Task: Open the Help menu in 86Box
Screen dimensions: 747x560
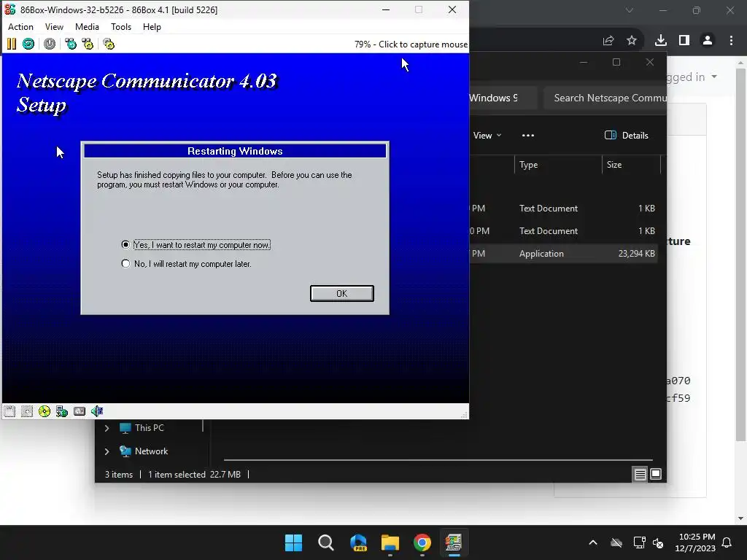Action: pos(152,27)
